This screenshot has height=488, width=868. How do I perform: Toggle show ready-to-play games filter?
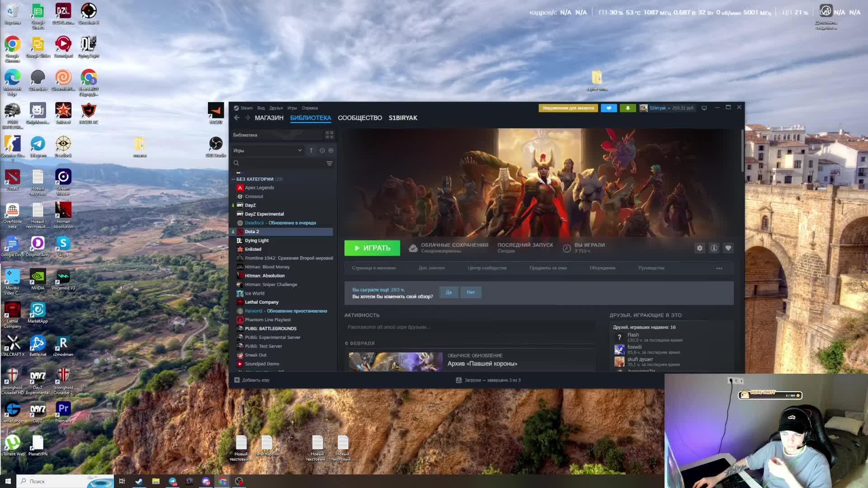pos(331,150)
